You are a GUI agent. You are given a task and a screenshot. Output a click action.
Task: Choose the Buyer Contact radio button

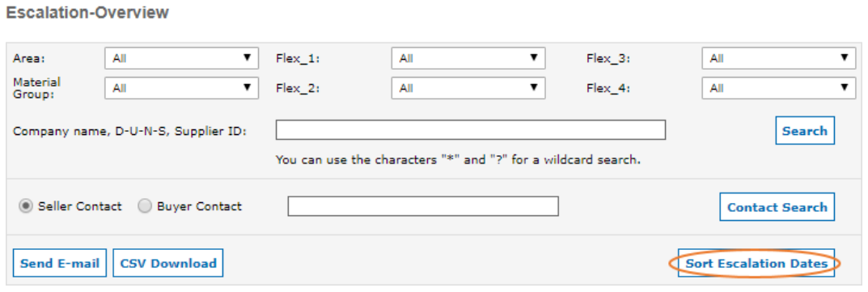point(145,206)
